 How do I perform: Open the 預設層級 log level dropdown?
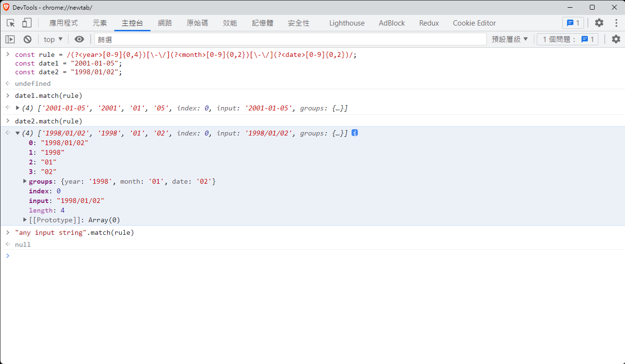510,40
